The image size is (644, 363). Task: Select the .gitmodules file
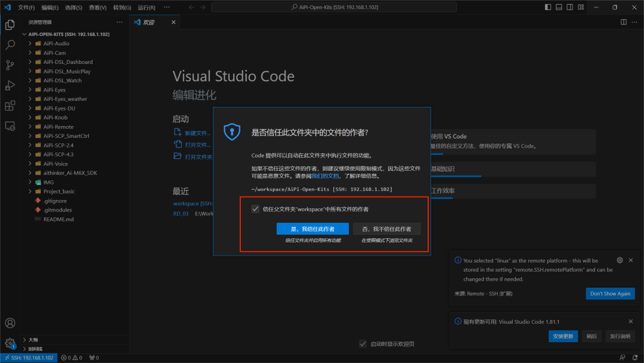[x=57, y=210]
